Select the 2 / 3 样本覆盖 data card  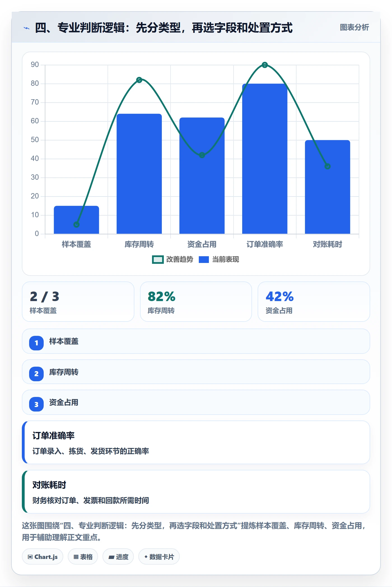pyautogui.click(x=78, y=302)
